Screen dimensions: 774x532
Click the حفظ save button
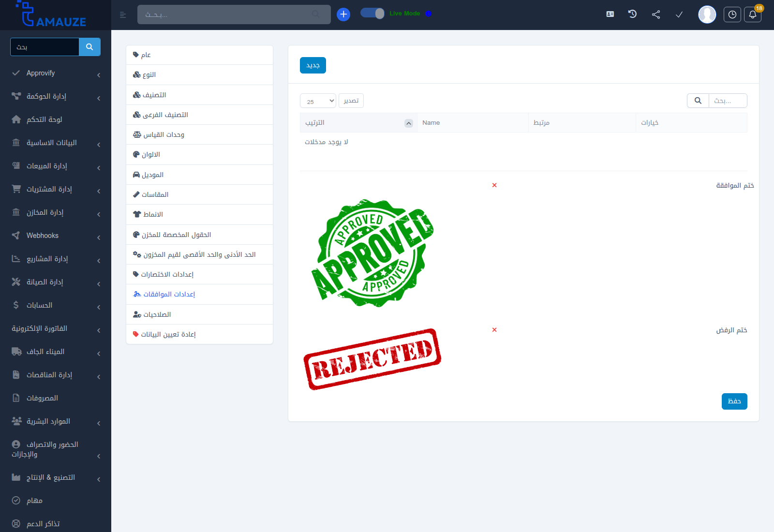click(x=734, y=401)
